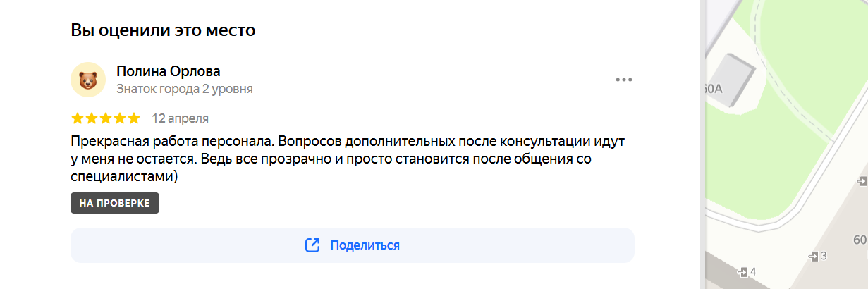Select the fourth rating star

(120, 118)
